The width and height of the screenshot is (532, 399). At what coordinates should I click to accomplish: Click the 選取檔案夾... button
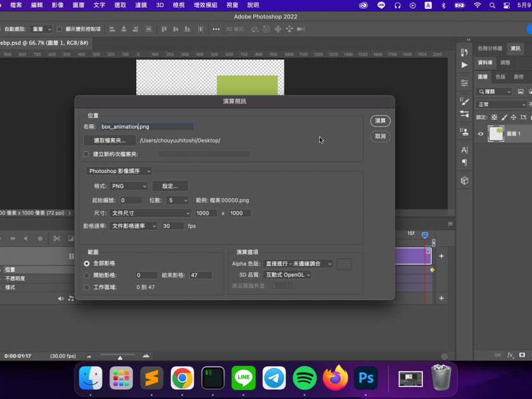110,140
